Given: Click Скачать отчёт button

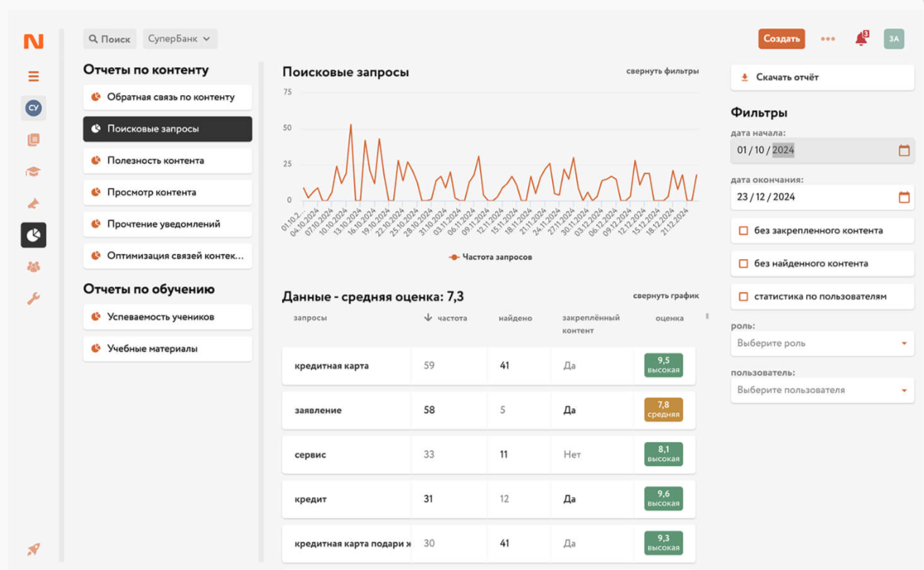Looking at the screenshot, I should click(x=822, y=77).
